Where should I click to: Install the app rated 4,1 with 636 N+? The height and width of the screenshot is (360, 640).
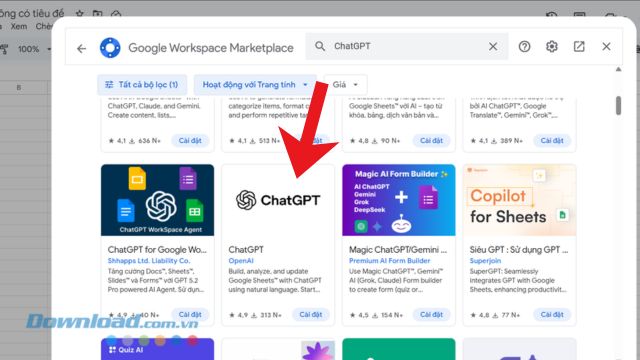(x=190, y=140)
